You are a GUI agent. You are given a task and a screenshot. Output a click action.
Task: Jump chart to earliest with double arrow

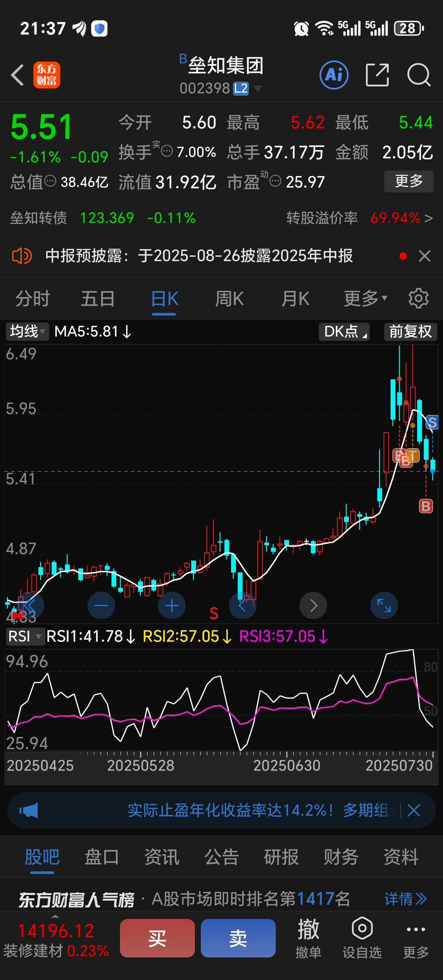30,605
